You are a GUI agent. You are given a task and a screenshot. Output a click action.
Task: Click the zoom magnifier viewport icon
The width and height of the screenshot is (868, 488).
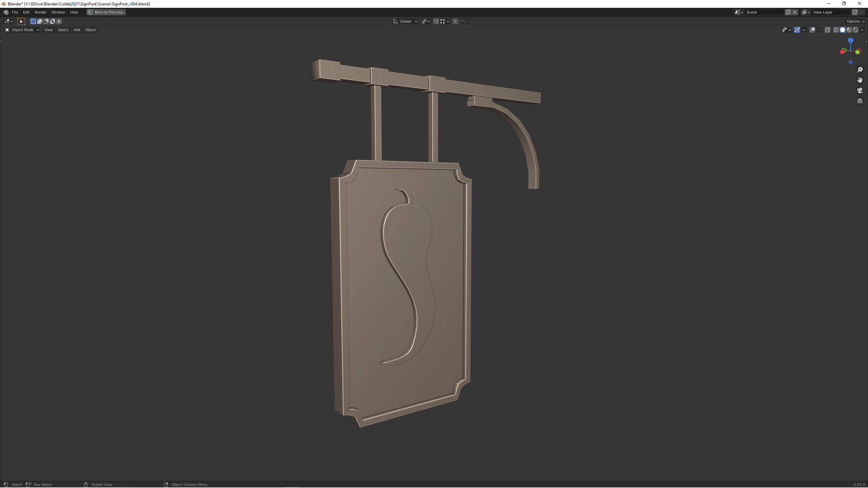point(860,70)
